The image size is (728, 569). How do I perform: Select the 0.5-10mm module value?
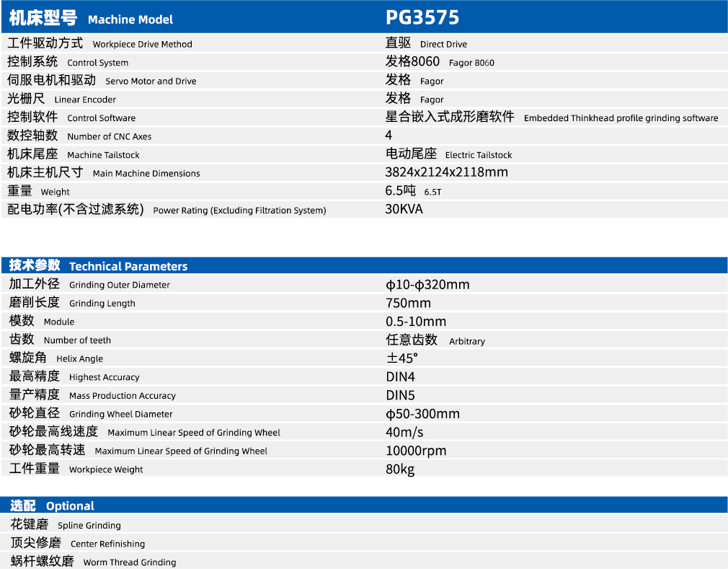click(415, 322)
